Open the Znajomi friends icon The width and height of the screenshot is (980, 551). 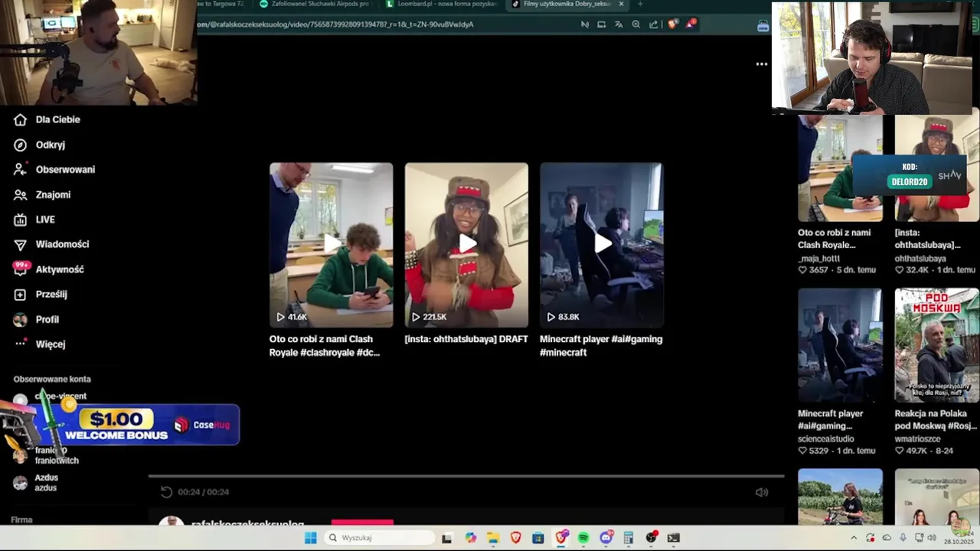21,194
